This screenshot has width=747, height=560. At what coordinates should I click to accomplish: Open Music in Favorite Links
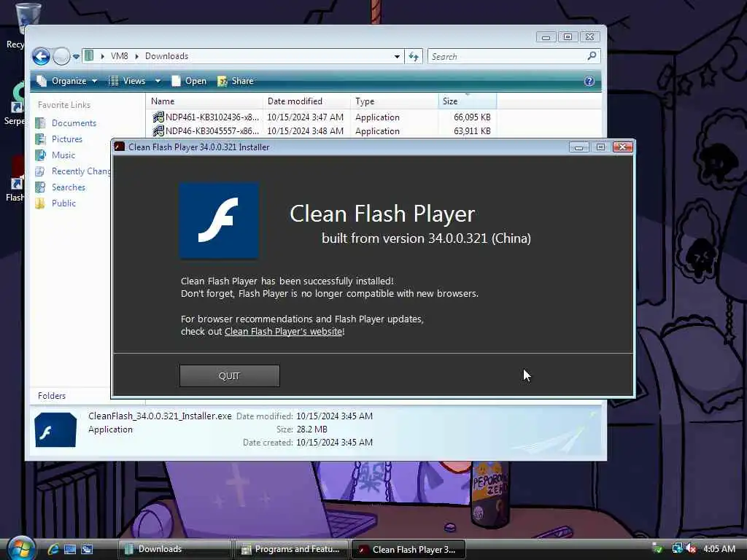point(63,155)
